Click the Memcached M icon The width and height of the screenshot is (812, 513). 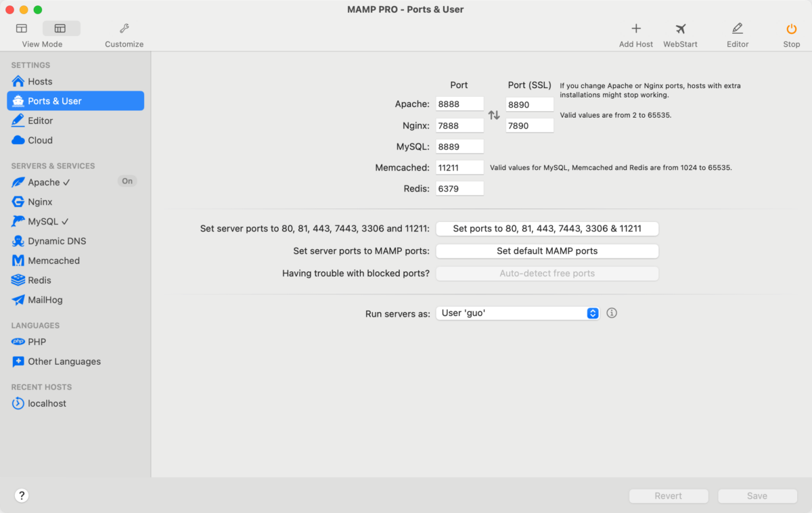18,261
